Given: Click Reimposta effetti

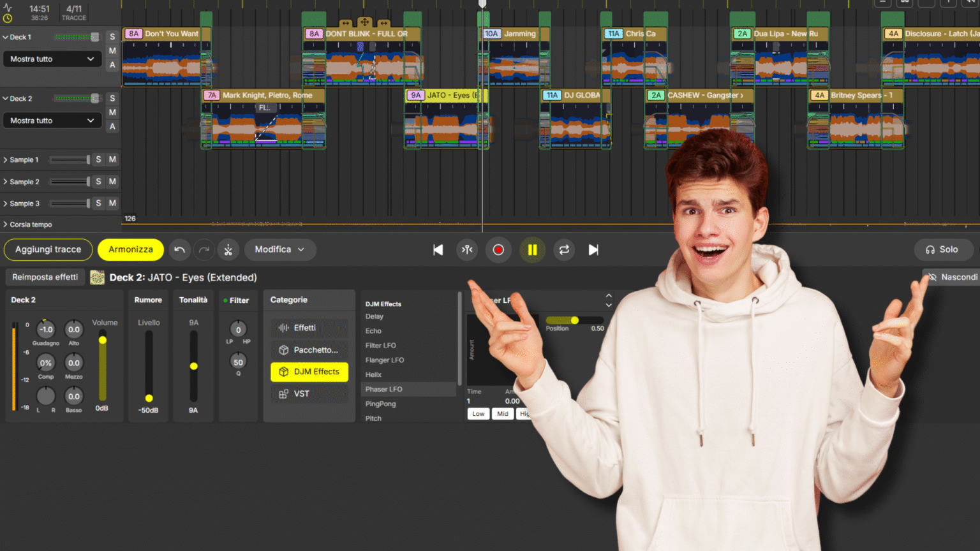Looking at the screenshot, I should click(x=45, y=277).
